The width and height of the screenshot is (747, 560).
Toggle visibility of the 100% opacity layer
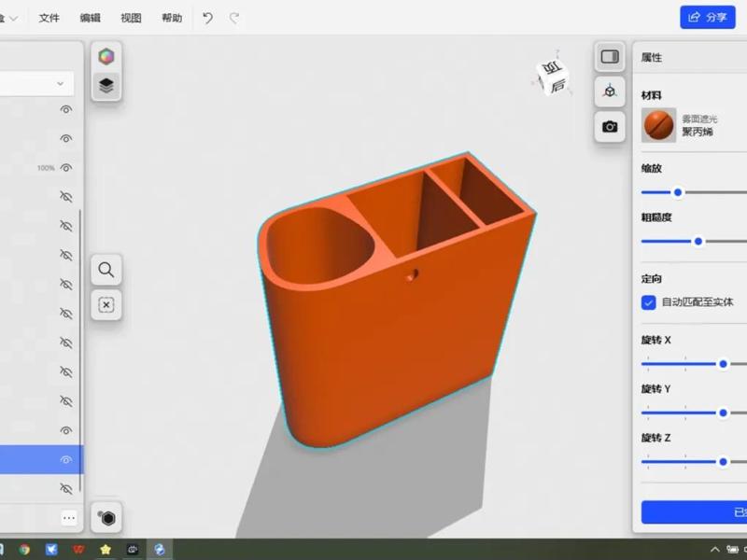(65, 168)
